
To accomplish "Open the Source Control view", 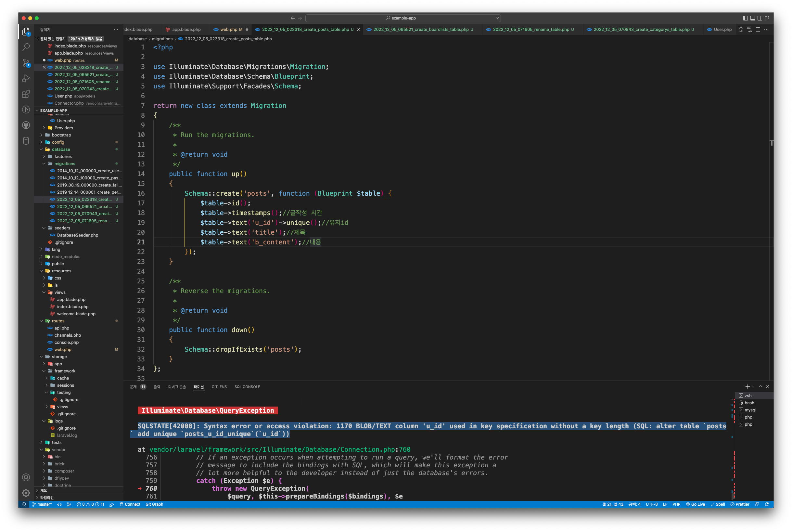I will click(x=26, y=63).
